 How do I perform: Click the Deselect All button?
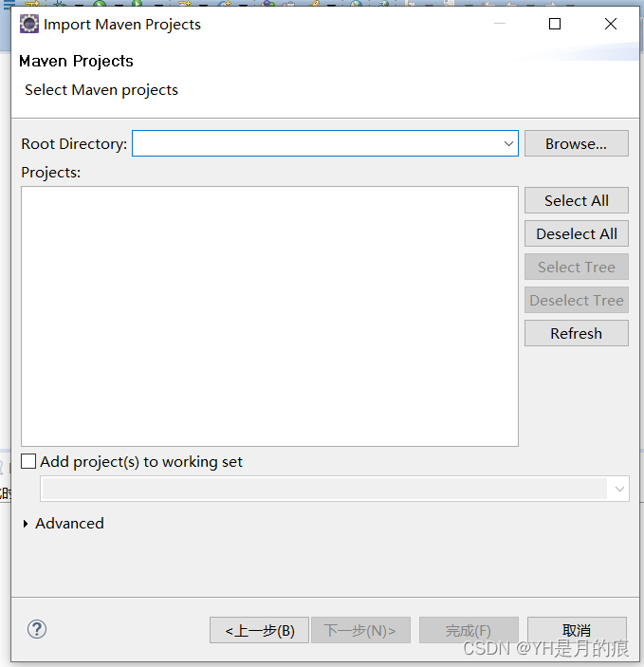pos(576,233)
